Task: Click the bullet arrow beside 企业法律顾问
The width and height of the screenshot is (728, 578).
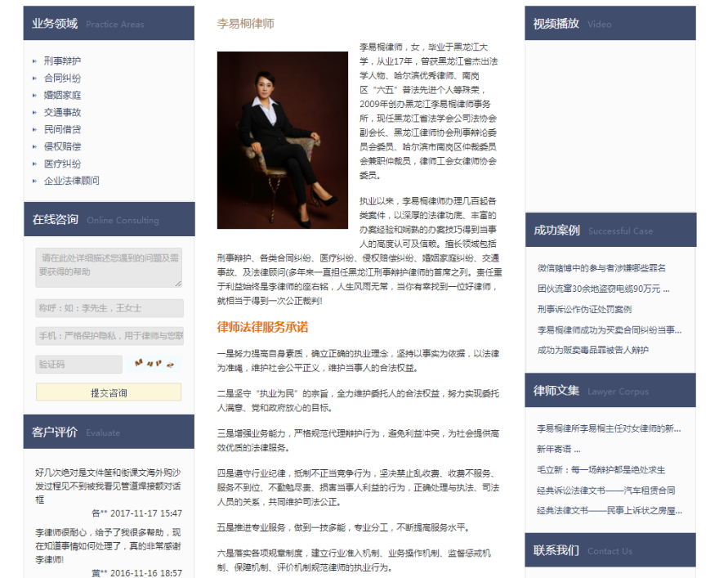Action: (x=34, y=181)
